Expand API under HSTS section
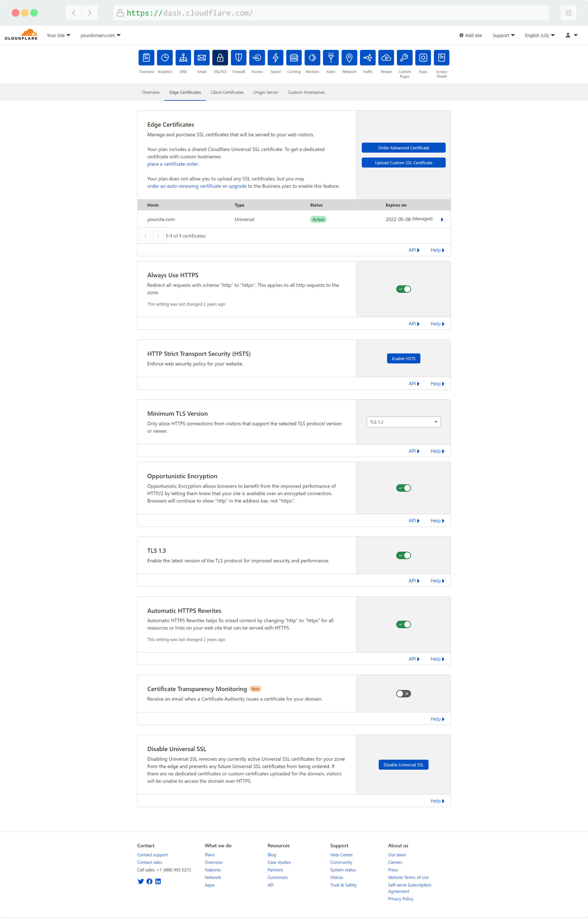Screen dimensions: 588x918 (414, 384)
